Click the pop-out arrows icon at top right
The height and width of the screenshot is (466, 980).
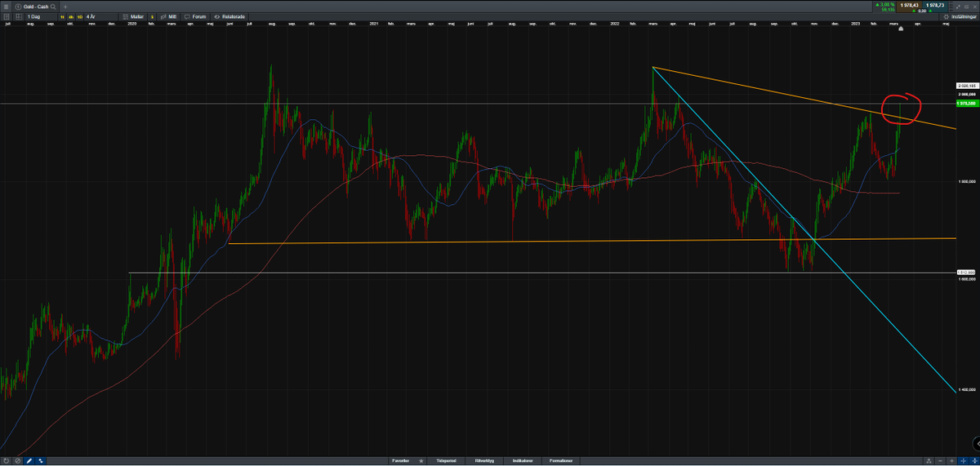(x=958, y=7)
